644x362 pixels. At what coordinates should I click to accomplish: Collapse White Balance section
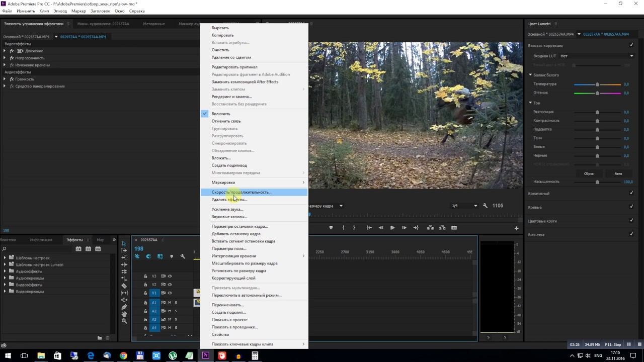[530, 75]
